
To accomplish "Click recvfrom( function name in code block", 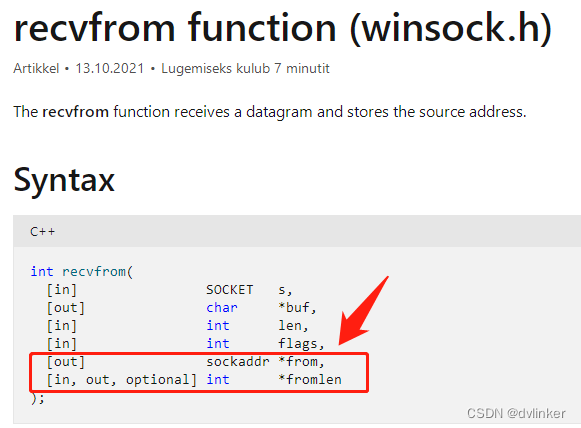I will point(97,272).
